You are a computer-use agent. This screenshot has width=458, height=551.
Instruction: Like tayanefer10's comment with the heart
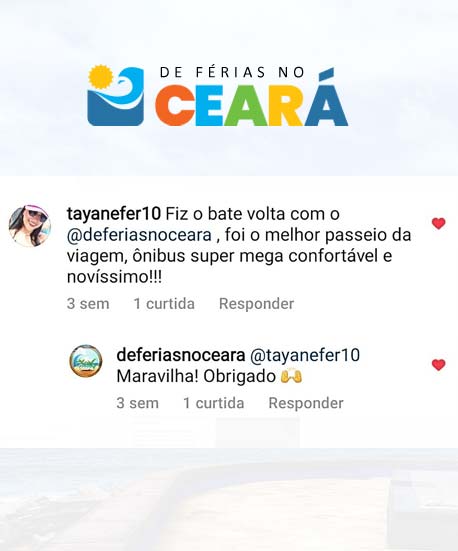click(x=438, y=223)
